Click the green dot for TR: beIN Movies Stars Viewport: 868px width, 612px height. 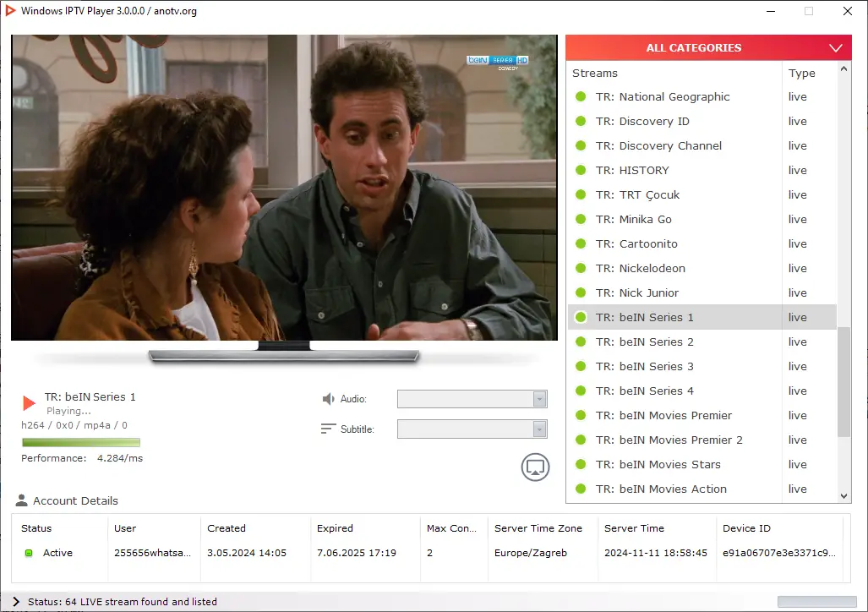point(581,464)
